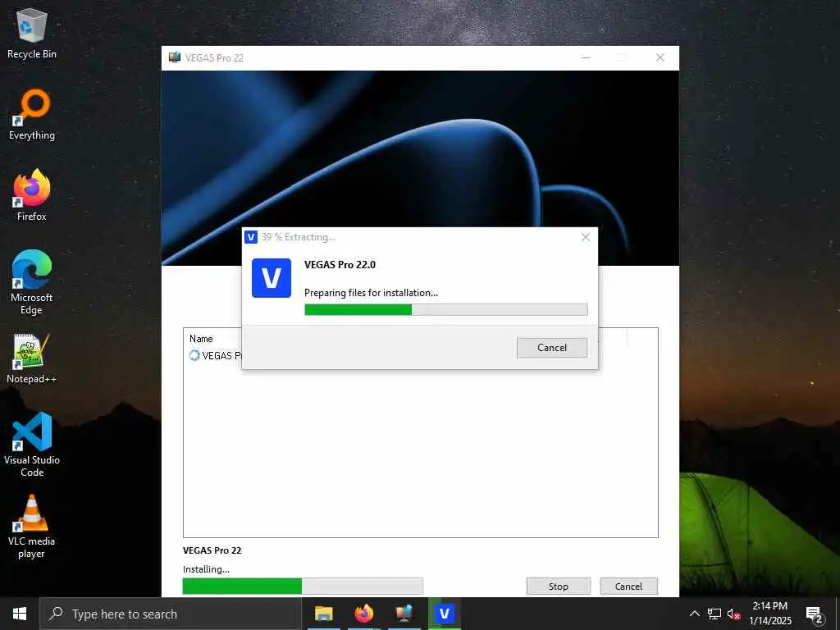The height and width of the screenshot is (630, 840).
Task: Click the 'Installing...' status label
Action: click(206, 569)
